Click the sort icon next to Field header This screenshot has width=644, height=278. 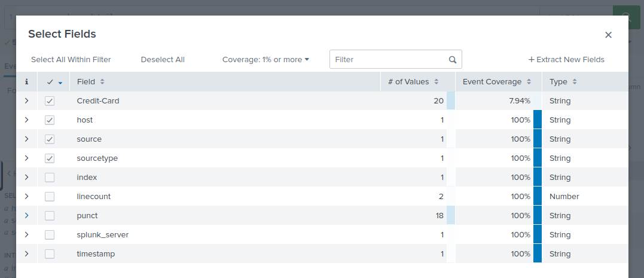point(102,82)
